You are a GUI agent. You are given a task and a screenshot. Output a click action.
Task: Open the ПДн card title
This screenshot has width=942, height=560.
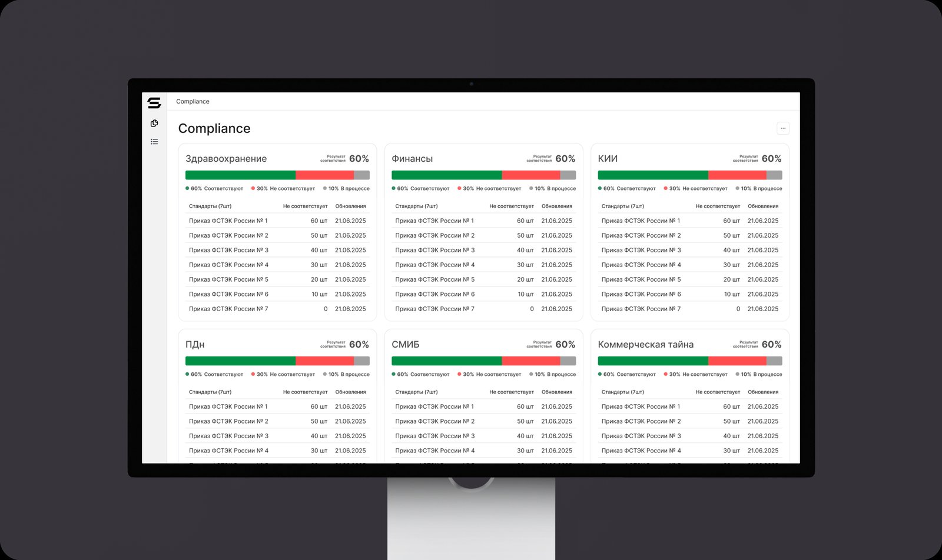coord(195,345)
